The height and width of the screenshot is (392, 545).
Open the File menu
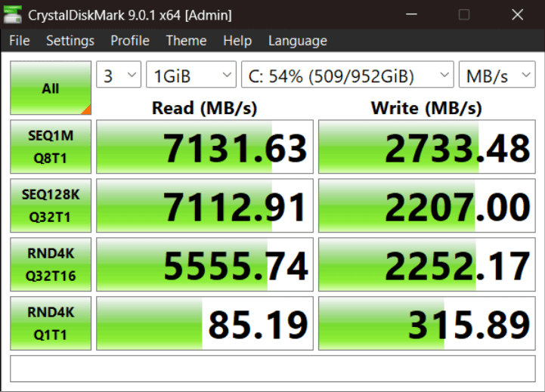20,41
